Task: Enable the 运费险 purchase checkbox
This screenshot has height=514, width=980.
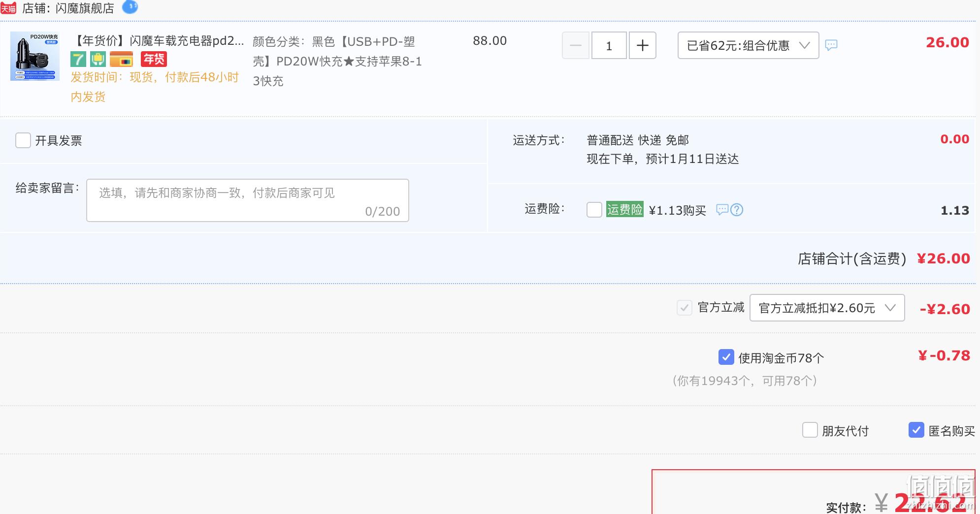Action: click(x=594, y=210)
